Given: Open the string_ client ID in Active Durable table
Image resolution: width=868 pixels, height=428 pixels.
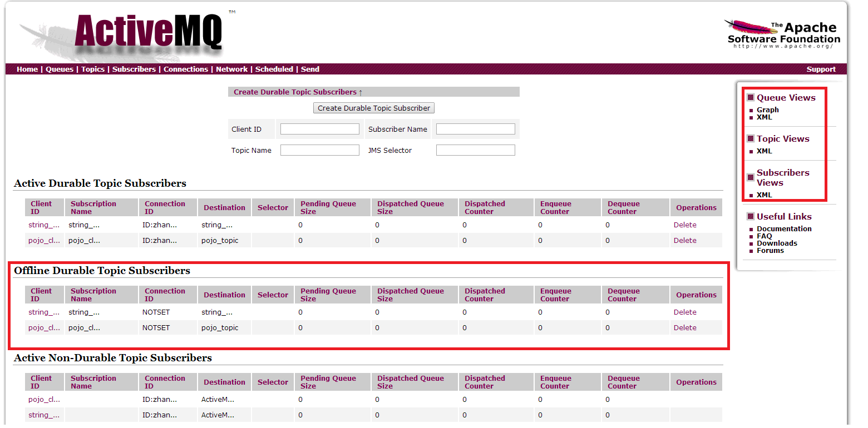Looking at the screenshot, I should coord(44,225).
